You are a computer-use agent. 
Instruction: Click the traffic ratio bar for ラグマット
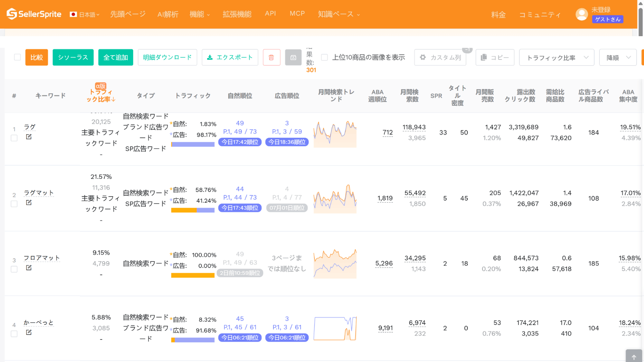click(x=193, y=210)
